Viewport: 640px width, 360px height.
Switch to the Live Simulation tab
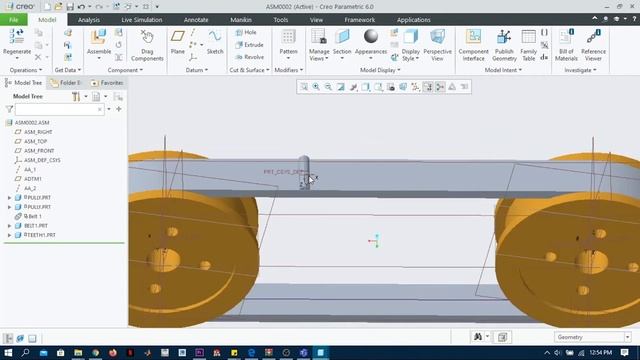(x=142, y=20)
